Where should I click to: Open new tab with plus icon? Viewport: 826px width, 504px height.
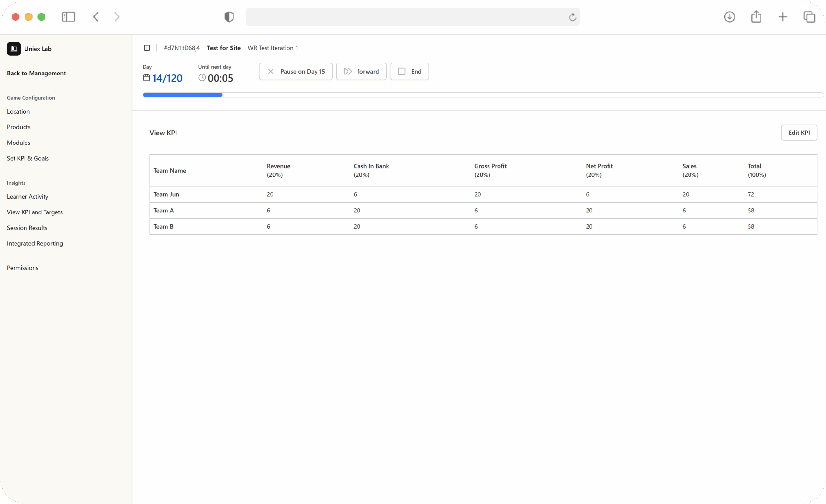click(782, 17)
